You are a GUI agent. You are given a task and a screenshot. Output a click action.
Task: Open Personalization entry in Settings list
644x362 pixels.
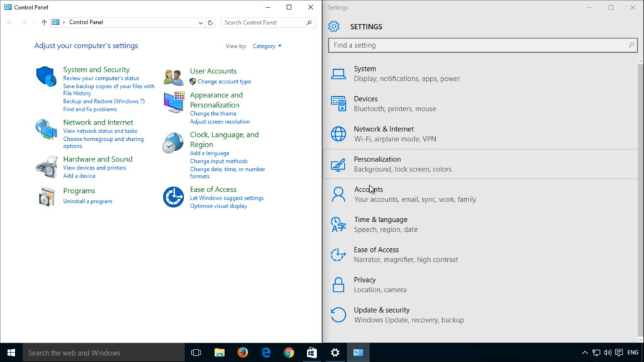480,164
